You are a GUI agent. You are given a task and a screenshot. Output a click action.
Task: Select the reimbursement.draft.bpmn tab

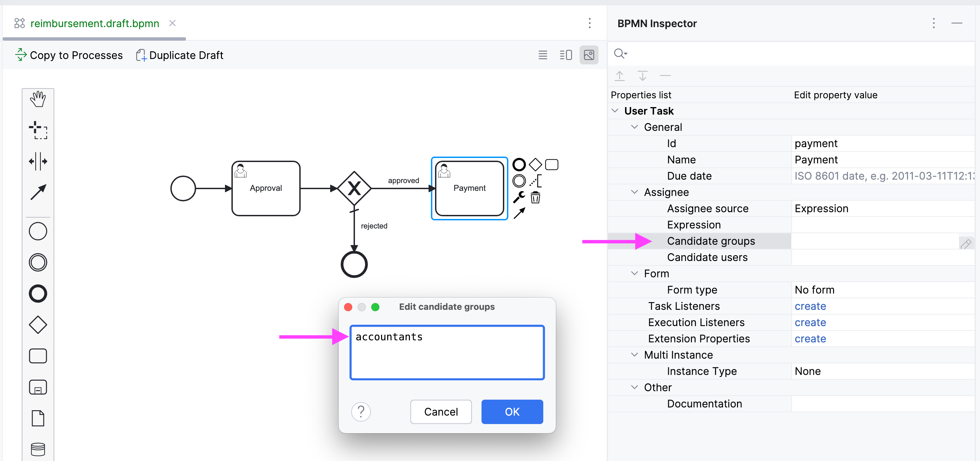pyautogui.click(x=94, y=24)
